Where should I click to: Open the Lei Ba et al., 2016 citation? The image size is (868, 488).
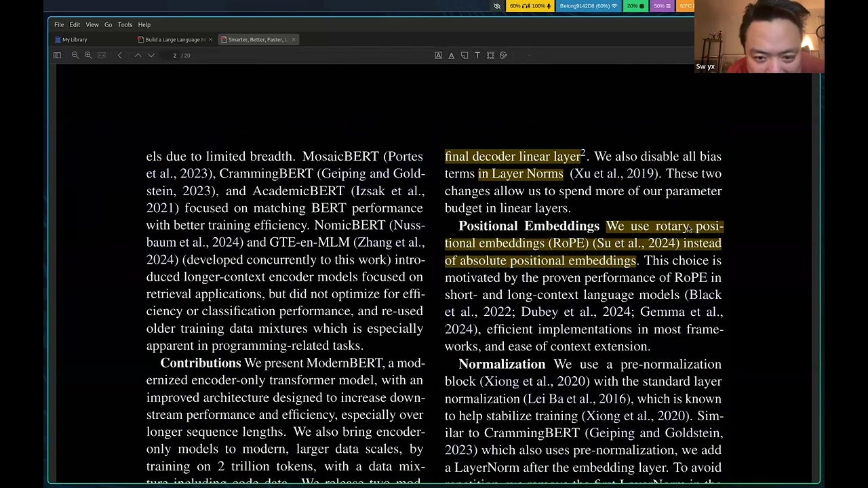click(578, 399)
